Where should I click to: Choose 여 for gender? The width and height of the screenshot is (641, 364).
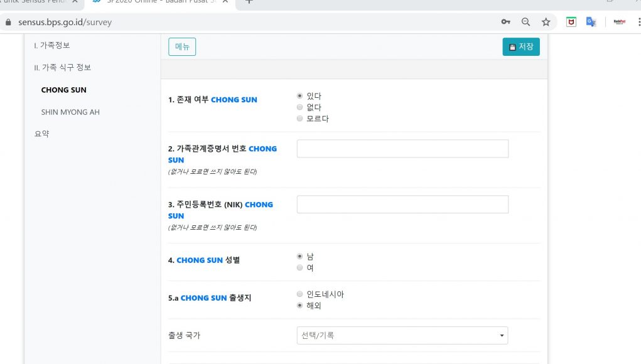tap(299, 268)
